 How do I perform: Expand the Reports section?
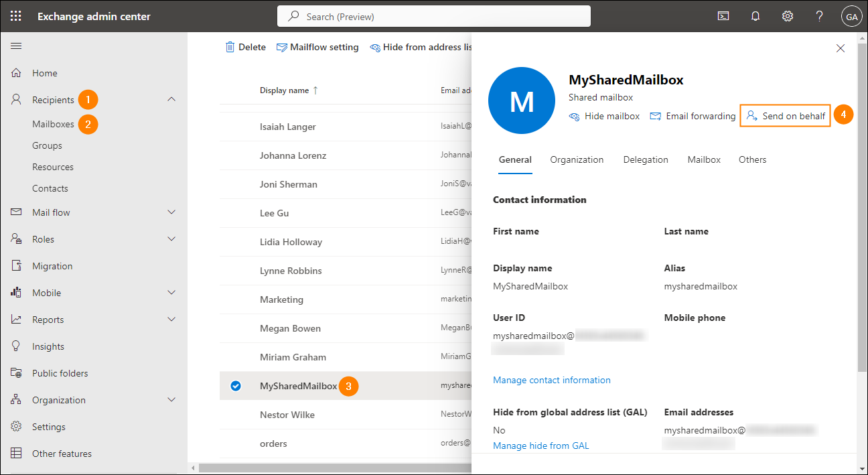(x=171, y=320)
